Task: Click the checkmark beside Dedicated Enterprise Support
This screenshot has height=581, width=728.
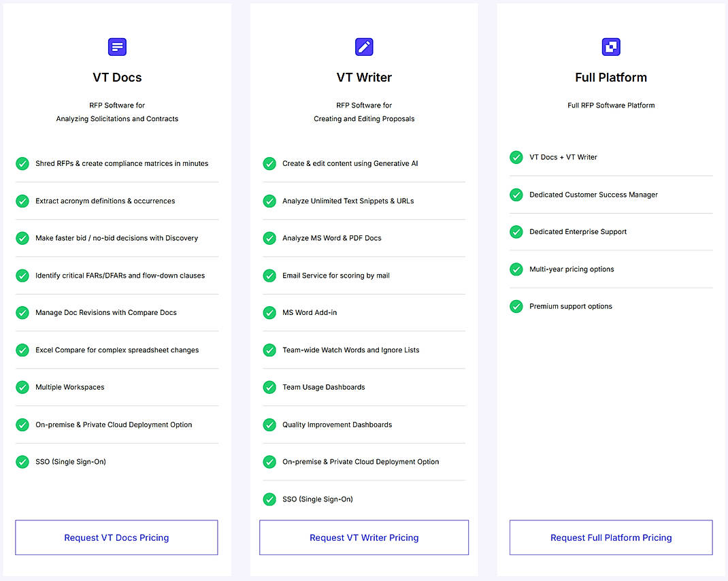Action: [516, 231]
